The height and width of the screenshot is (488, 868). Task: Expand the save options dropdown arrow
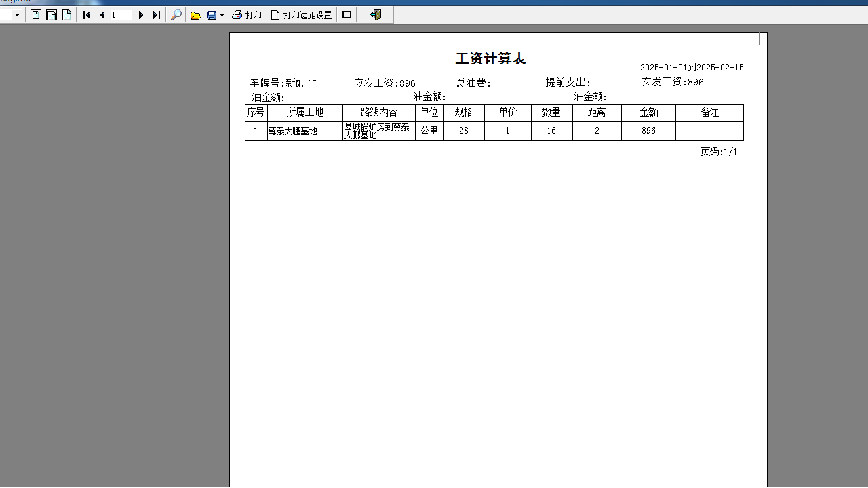(x=222, y=15)
